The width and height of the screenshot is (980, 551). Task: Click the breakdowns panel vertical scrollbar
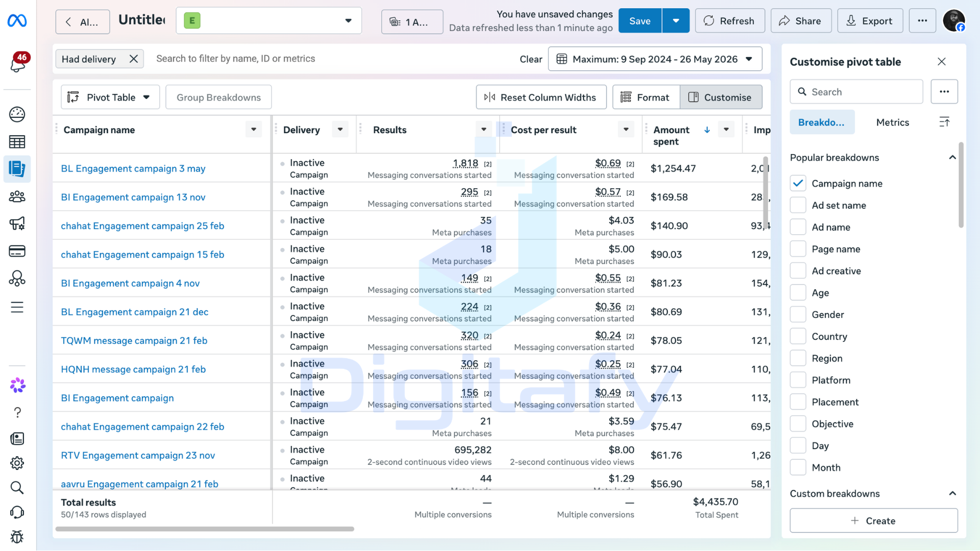pos(961,185)
